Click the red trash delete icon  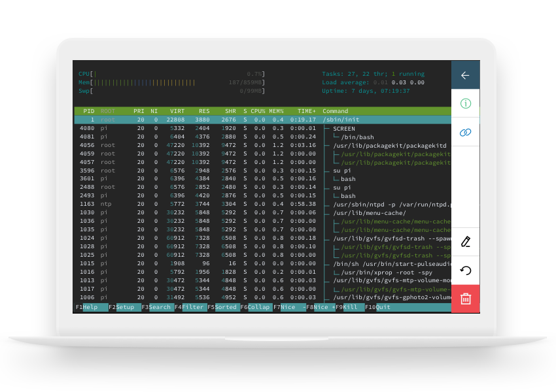[x=465, y=299]
